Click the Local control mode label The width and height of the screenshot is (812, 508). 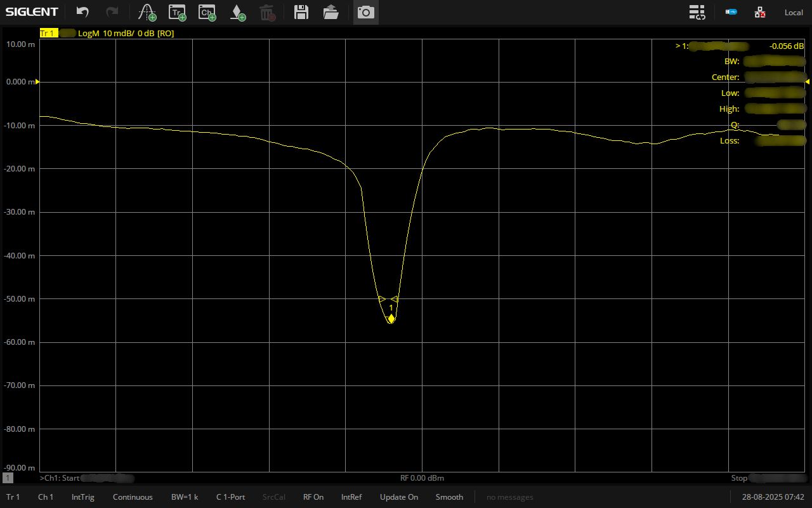pos(794,12)
